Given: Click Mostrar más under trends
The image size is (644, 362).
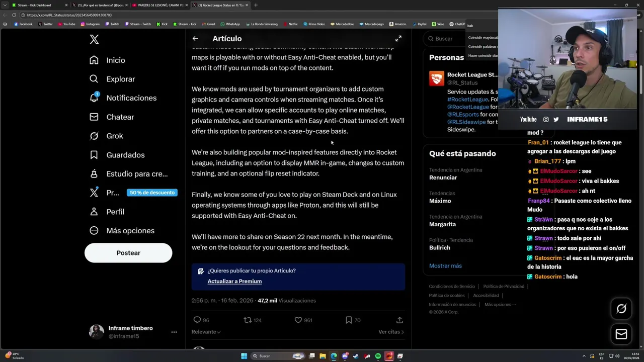Looking at the screenshot, I should coord(445,266).
